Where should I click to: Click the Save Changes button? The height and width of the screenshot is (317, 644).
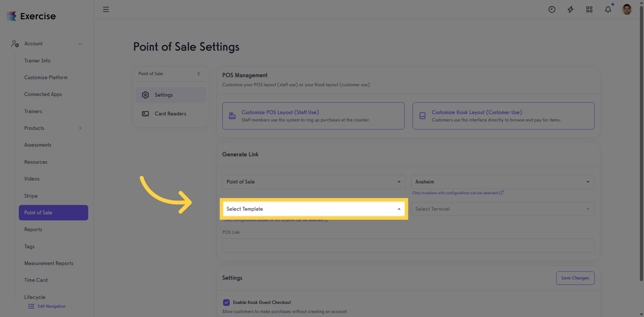click(575, 278)
